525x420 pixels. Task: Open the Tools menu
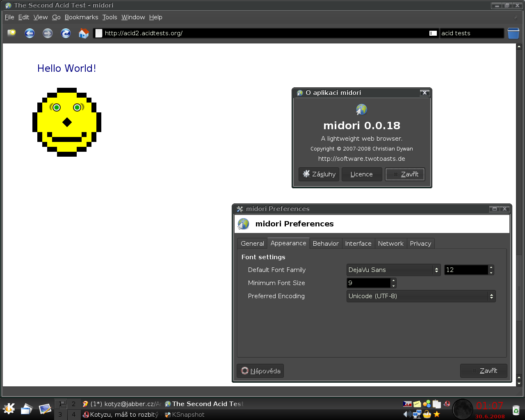(110, 17)
